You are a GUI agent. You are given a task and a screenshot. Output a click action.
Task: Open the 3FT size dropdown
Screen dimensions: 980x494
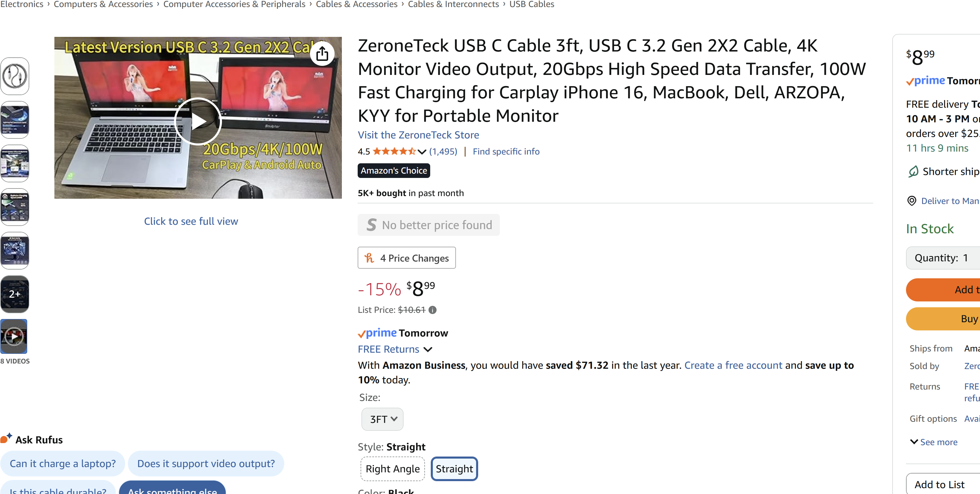point(382,419)
